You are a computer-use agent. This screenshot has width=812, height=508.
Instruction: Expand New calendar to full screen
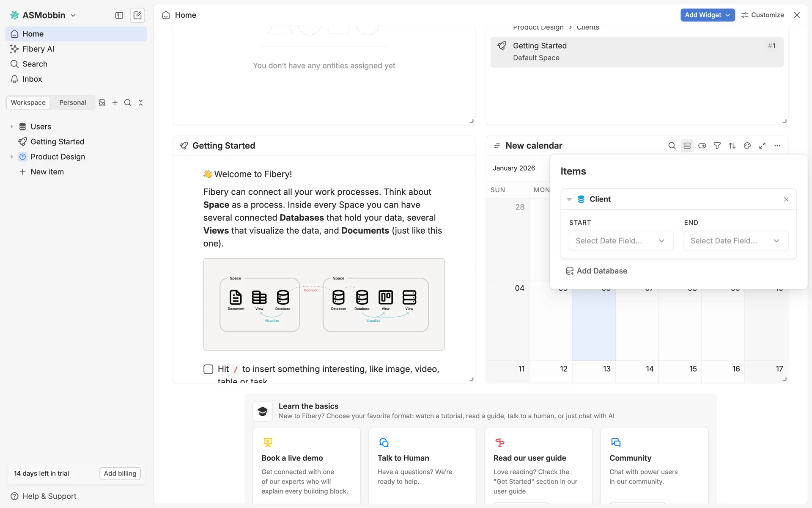(762, 146)
